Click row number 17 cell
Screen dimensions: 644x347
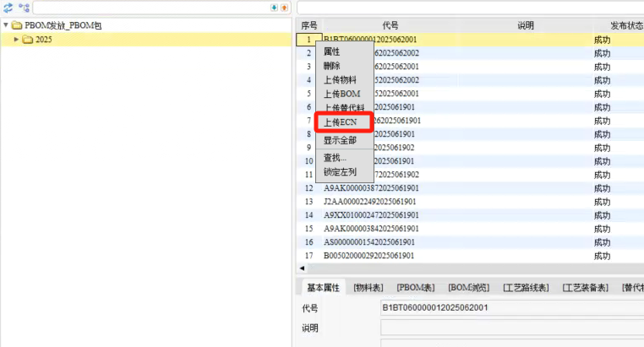[308, 256]
